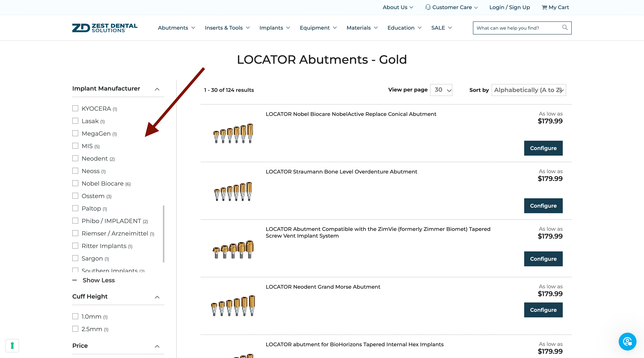Tick the Neoss checkbox
The height and width of the screenshot is (358, 644).
[x=75, y=171]
